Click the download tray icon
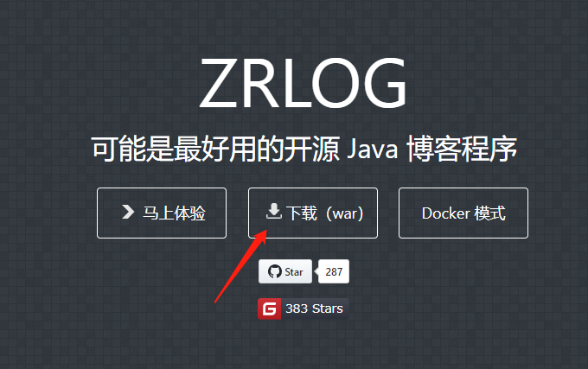Image resolution: width=588 pixels, height=369 pixels. click(274, 211)
